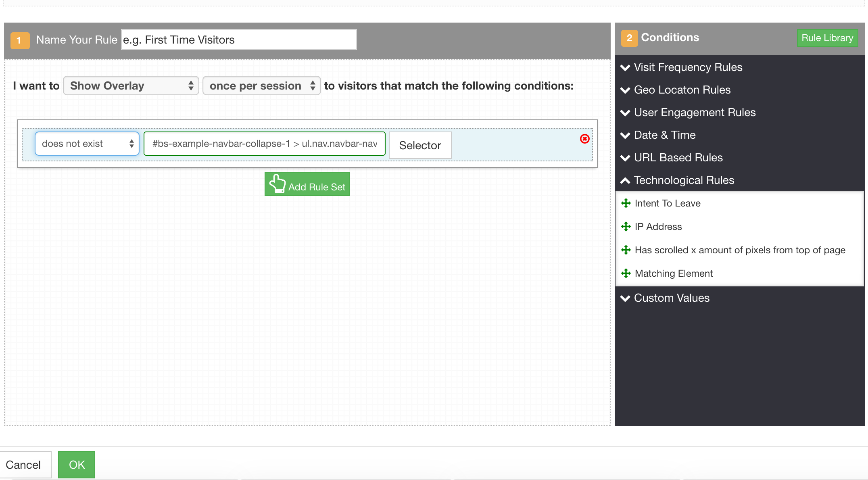
Task: Click the Rule Library button
Action: click(x=827, y=38)
